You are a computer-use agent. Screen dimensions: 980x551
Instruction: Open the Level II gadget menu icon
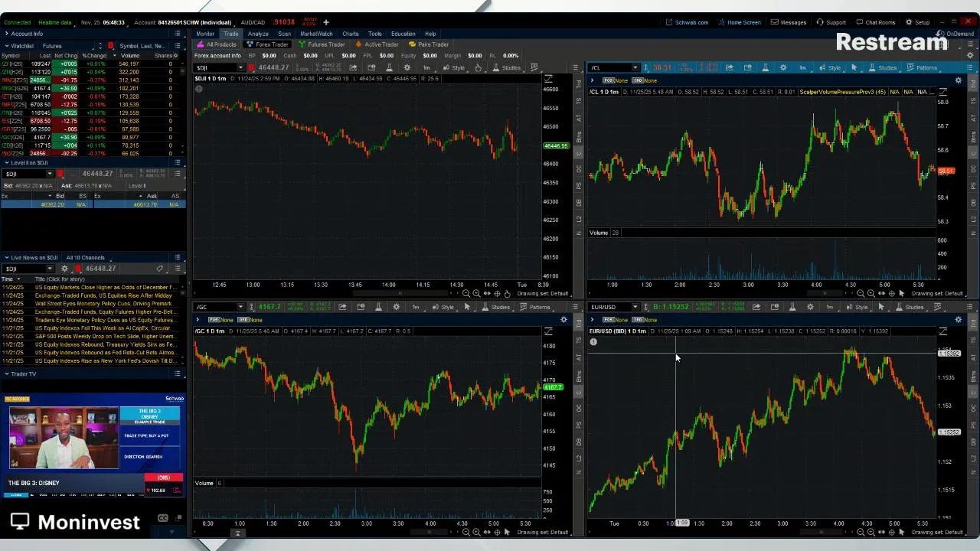(178, 162)
